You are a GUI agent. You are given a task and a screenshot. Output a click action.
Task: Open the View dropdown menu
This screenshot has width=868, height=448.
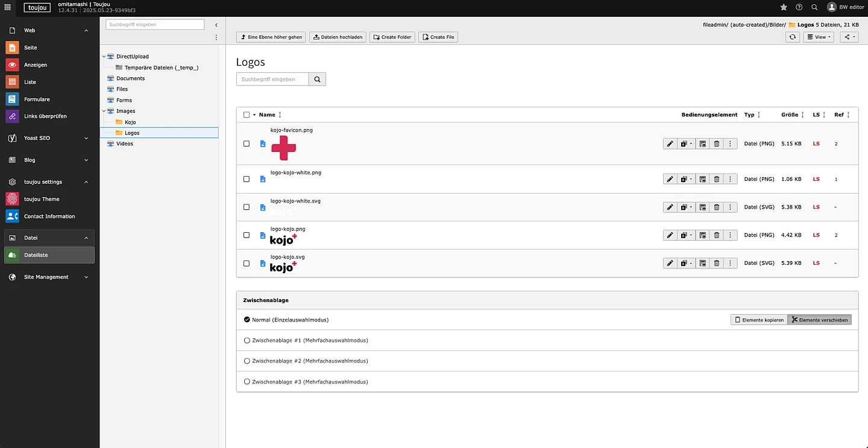coord(818,37)
